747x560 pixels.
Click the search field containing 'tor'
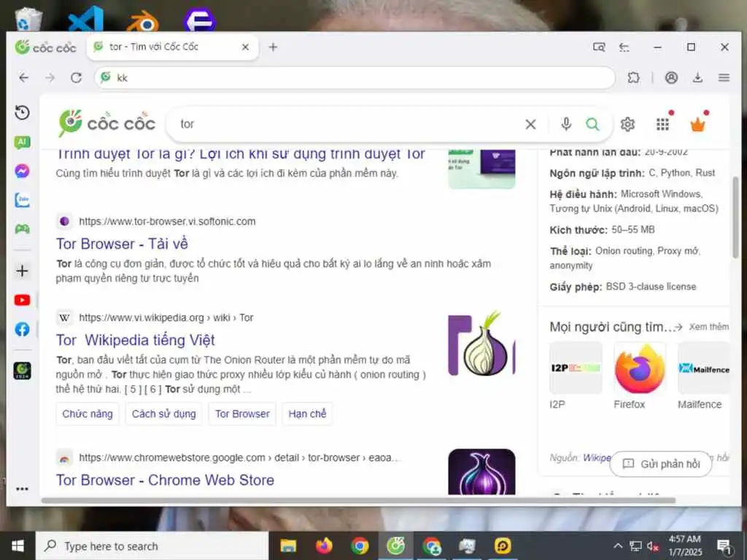tap(348, 124)
